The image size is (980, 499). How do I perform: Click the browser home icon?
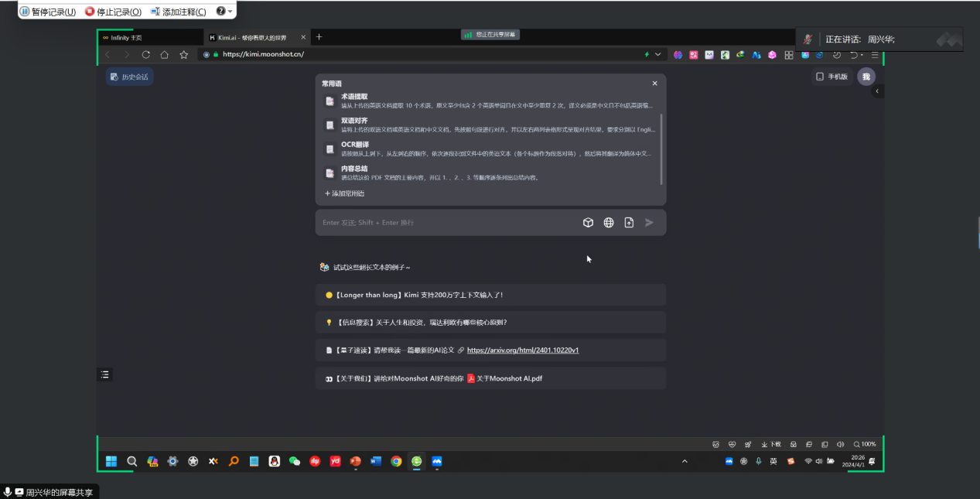pos(165,55)
